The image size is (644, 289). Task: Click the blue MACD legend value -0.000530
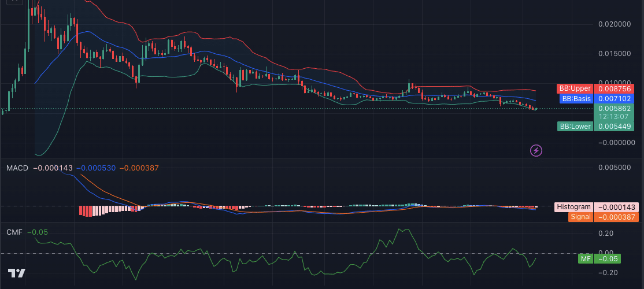(96, 168)
